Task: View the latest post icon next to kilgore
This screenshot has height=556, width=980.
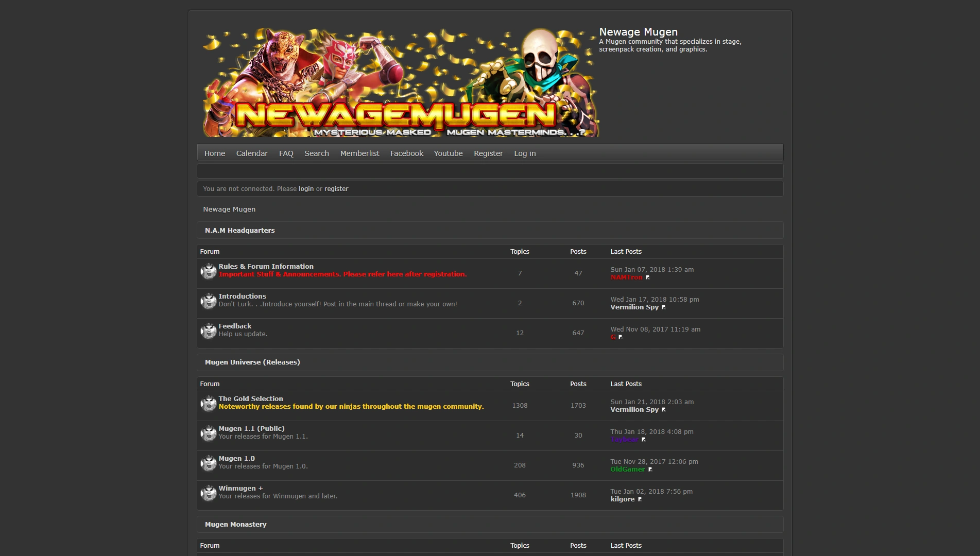Action: [x=639, y=499]
